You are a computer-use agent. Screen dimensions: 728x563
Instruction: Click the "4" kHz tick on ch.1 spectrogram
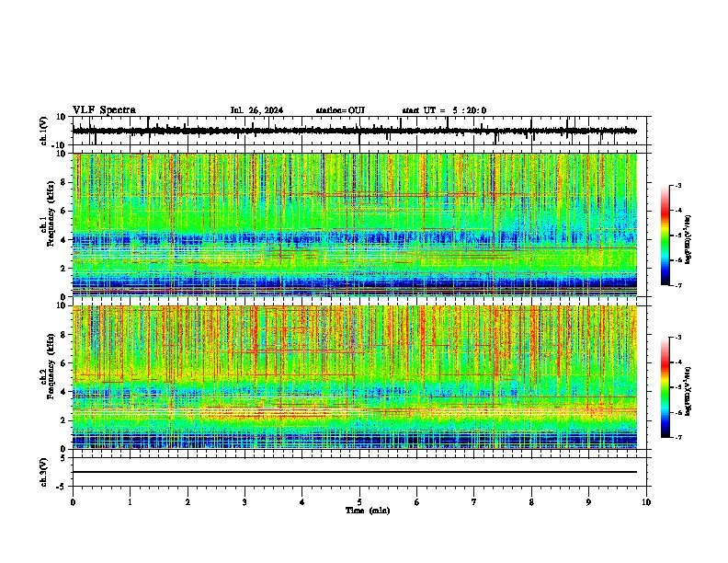[x=64, y=240]
